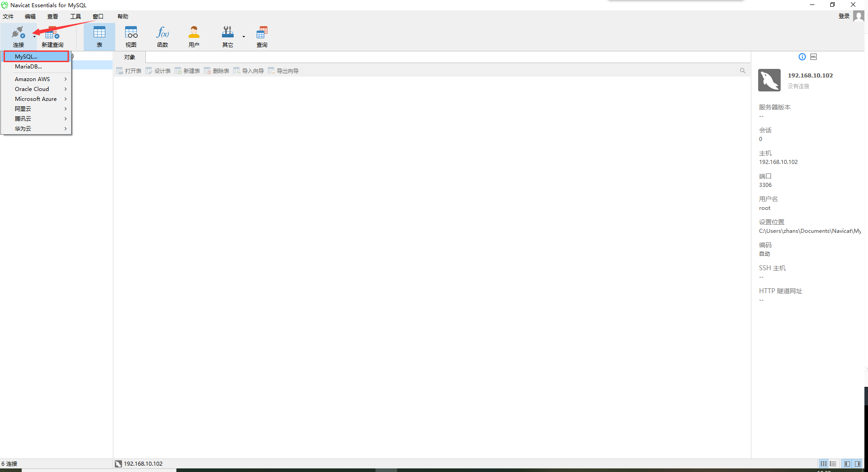Select the 表 tables toolbar button
The height and width of the screenshot is (472, 868).
tap(99, 36)
